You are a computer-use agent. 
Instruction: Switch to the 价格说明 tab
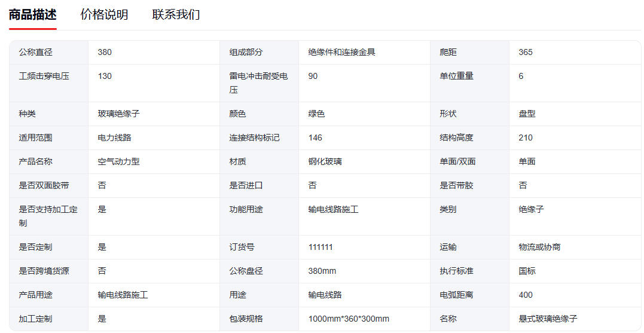(x=104, y=15)
